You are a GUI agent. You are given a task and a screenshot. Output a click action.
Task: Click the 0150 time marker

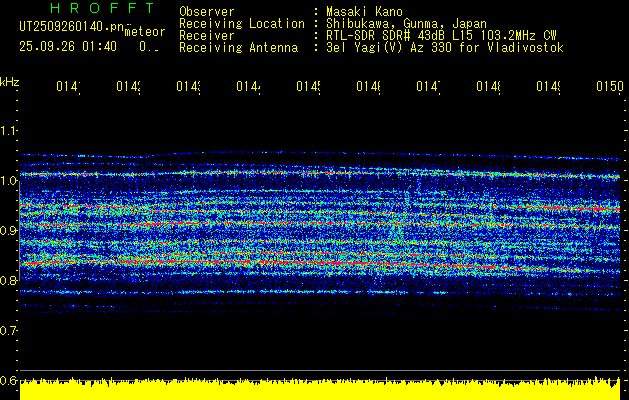(x=610, y=87)
